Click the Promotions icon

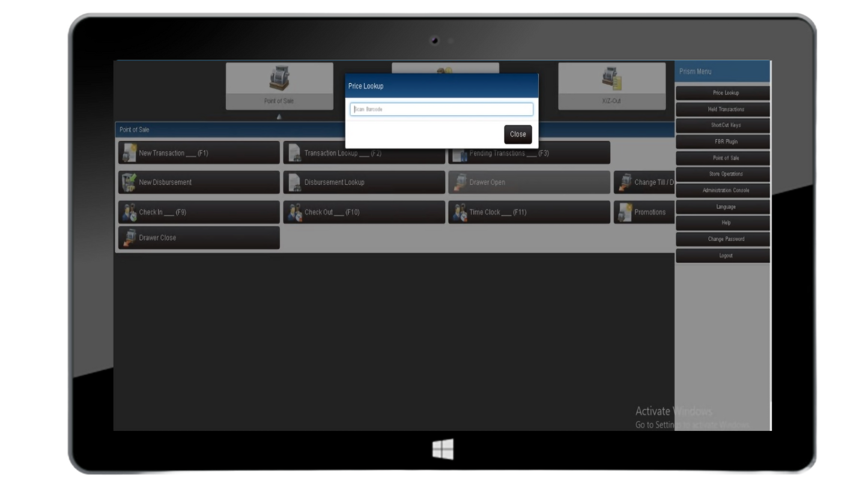(625, 212)
